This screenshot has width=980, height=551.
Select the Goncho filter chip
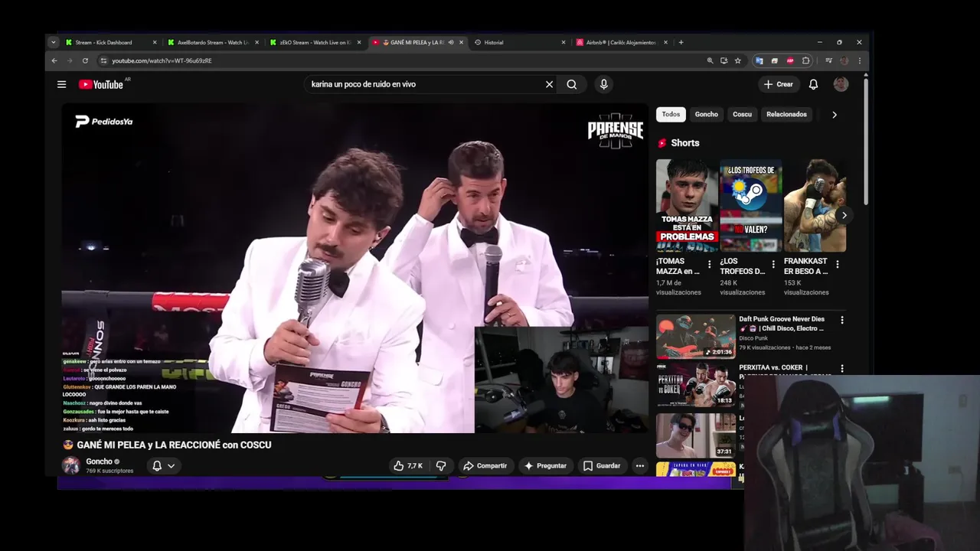coord(707,114)
